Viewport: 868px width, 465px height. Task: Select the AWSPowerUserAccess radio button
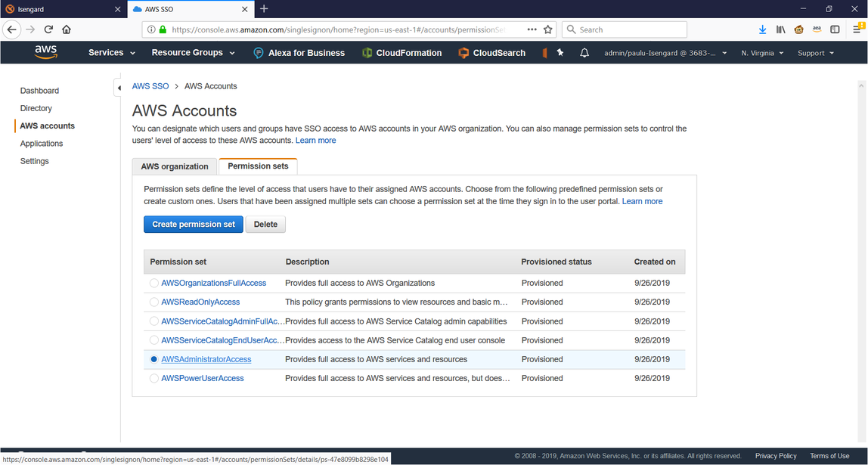pos(154,378)
